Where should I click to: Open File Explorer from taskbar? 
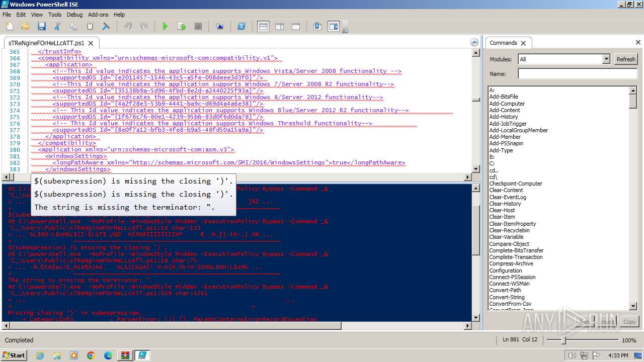[57, 355]
